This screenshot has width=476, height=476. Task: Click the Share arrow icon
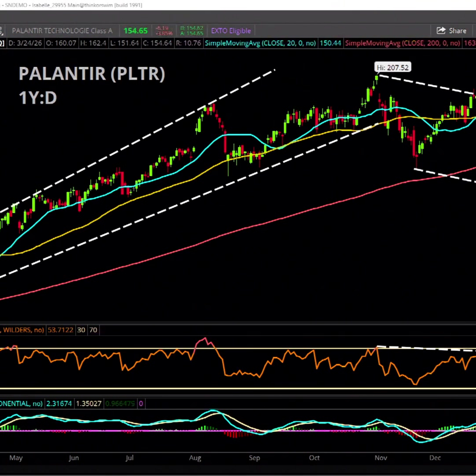(x=441, y=31)
